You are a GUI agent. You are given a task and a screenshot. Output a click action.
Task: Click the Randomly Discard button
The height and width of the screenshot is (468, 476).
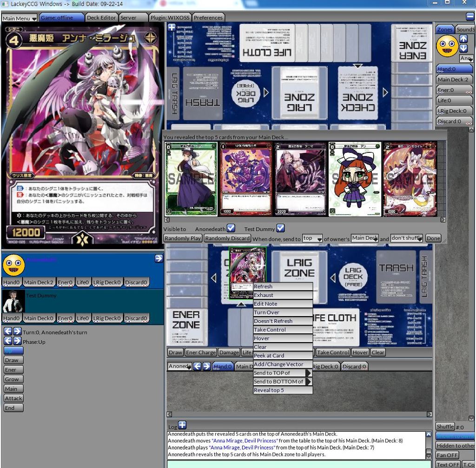click(227, 238)
